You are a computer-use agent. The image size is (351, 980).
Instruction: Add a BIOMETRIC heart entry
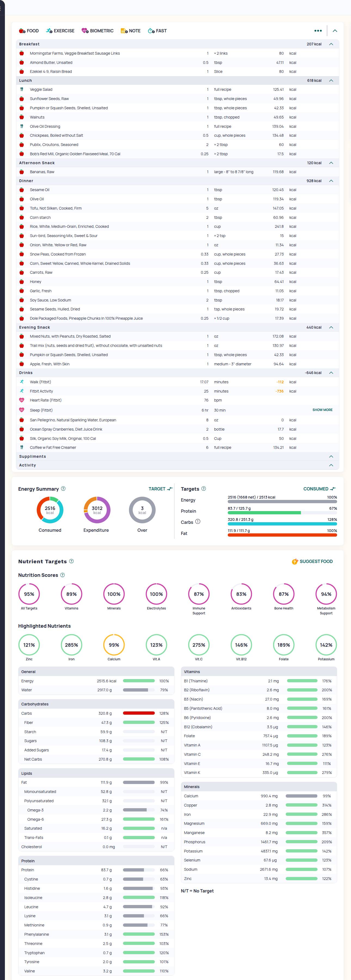85,31
